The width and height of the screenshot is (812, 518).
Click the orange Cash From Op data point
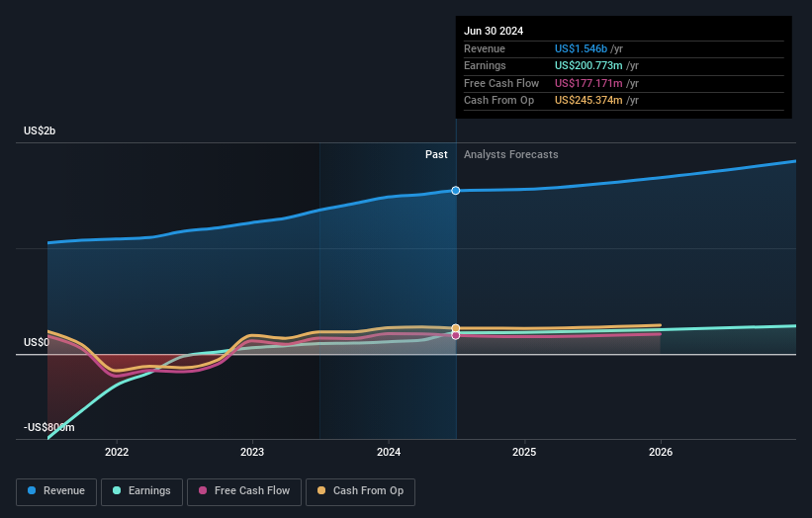coord(456,328)
